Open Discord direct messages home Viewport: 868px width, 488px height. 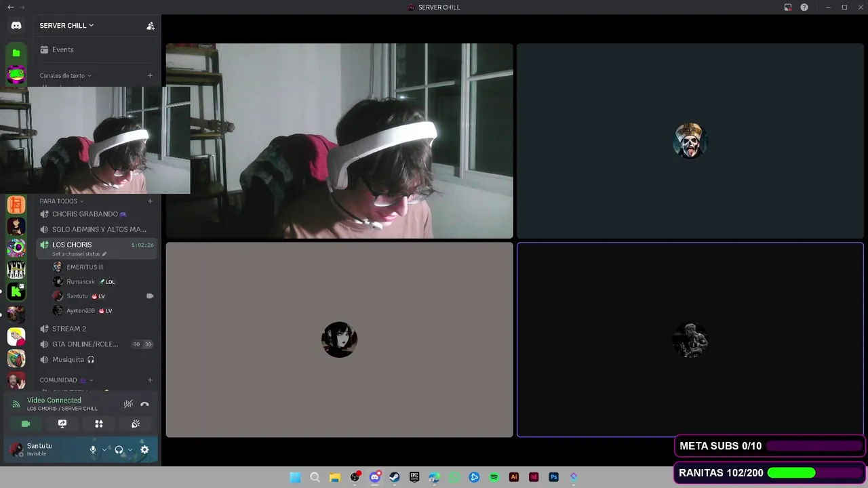(x=16, y=26)
